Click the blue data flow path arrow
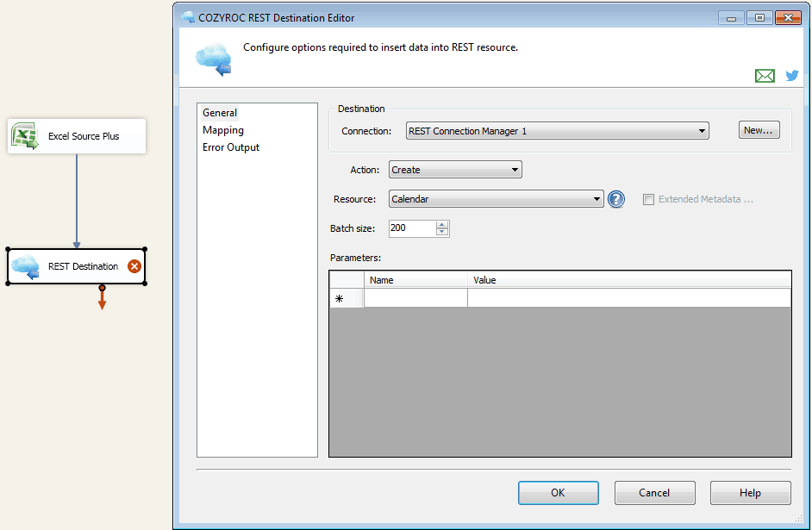The width and height of the screenshot is (812, 530). point(77,201)
